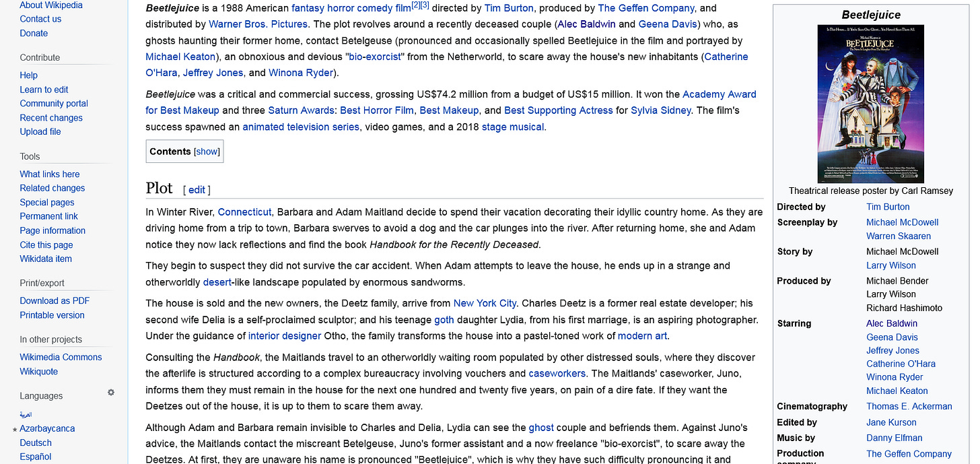The image size is (980, 464).
Task: Switch to the Azərbaycanca language version
Action: [x=47, y=429]
